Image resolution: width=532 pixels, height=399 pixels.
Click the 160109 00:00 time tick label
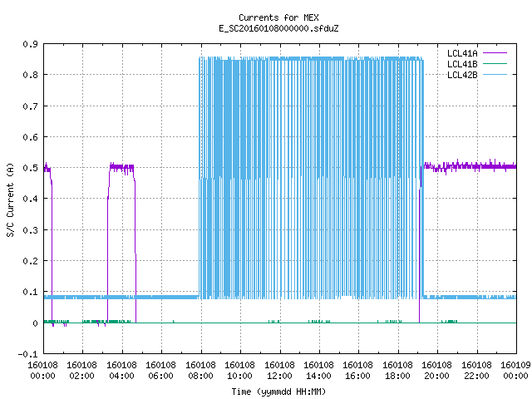[515, 371]
